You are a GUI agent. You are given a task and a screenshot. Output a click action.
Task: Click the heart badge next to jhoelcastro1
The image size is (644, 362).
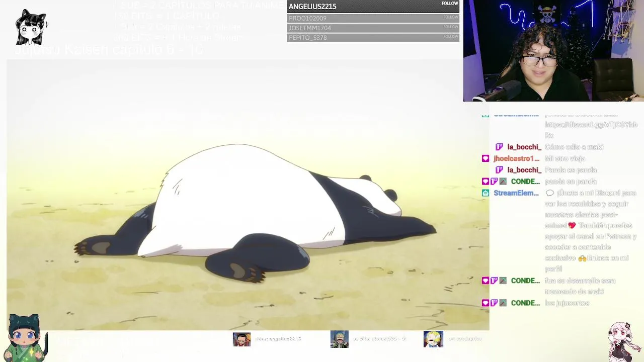[x=486, y=158]
